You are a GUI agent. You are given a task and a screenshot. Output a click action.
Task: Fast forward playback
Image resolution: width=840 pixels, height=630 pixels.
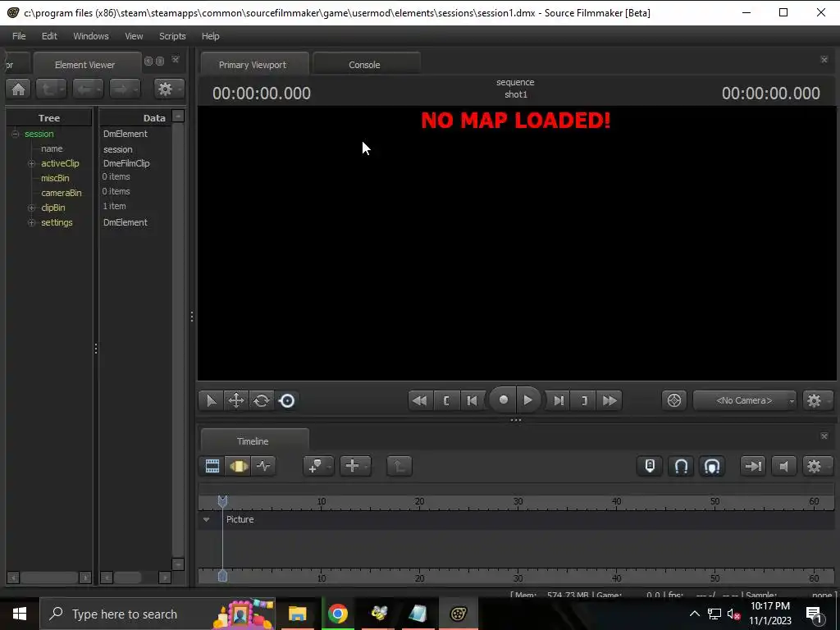click(x=609, y=400)
